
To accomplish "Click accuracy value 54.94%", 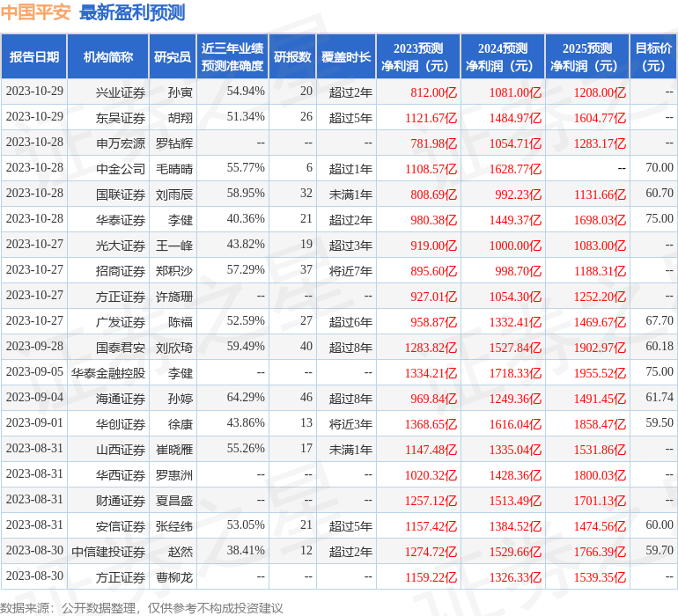I will [246, 92].
